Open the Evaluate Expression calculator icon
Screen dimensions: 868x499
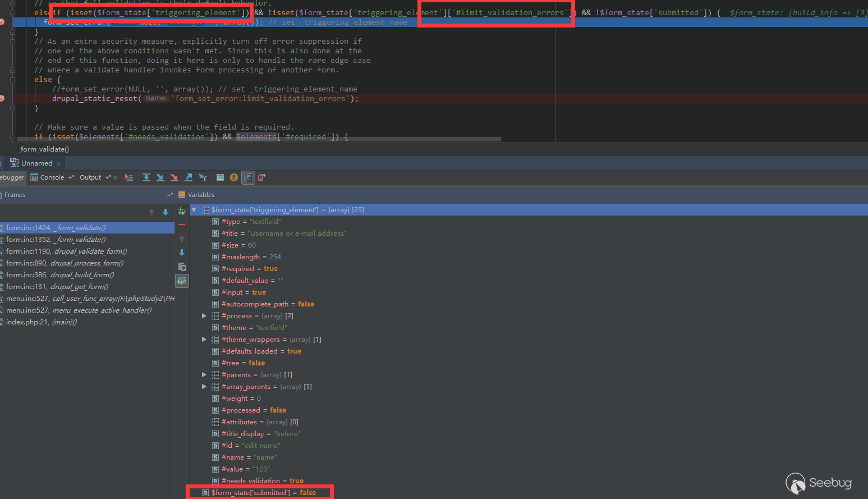pos(220,177)
